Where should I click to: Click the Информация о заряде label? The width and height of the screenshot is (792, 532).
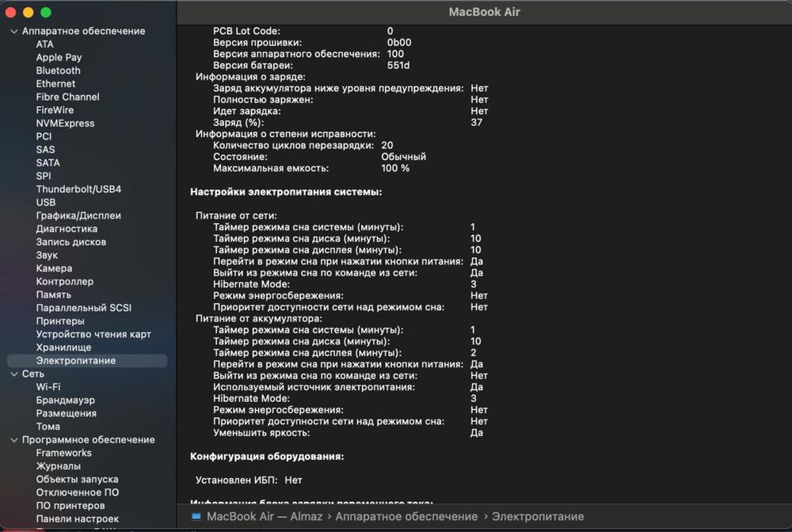[x=250, y=77]
